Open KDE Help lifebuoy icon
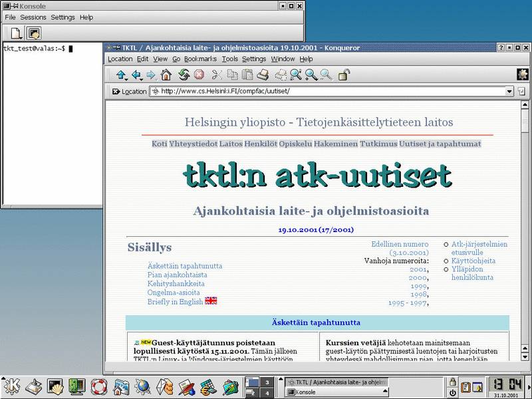This screenshot has height=399, width=532. [98, 387]
